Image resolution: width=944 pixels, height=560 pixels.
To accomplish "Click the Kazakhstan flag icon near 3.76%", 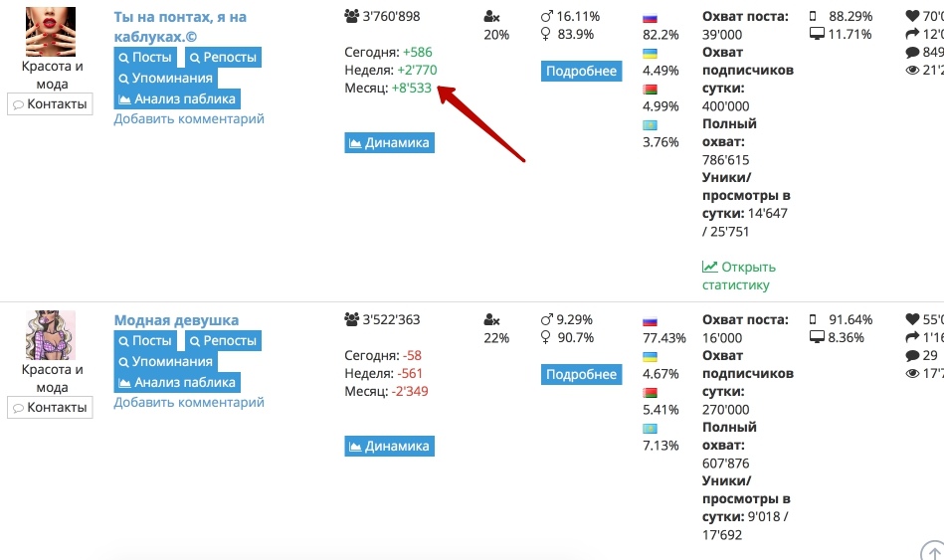I will 650,125.
